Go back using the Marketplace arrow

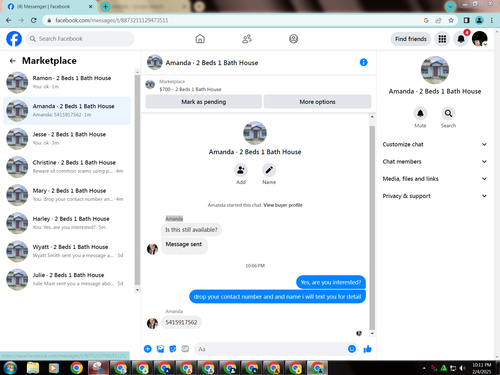13,61
